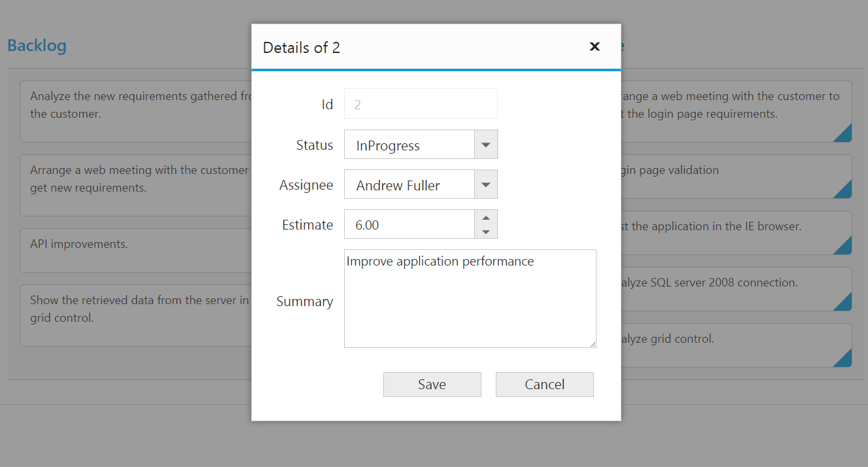Image resolution: width=868 pixels, height=467 pixels.
Task: Close the Details of 2 dialog
Action: tap(595, 46)
